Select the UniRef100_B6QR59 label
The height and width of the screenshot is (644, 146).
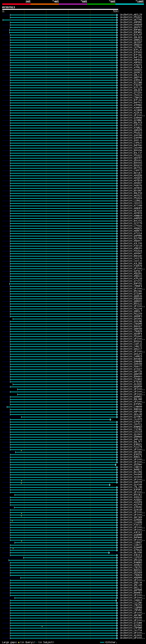131,387
